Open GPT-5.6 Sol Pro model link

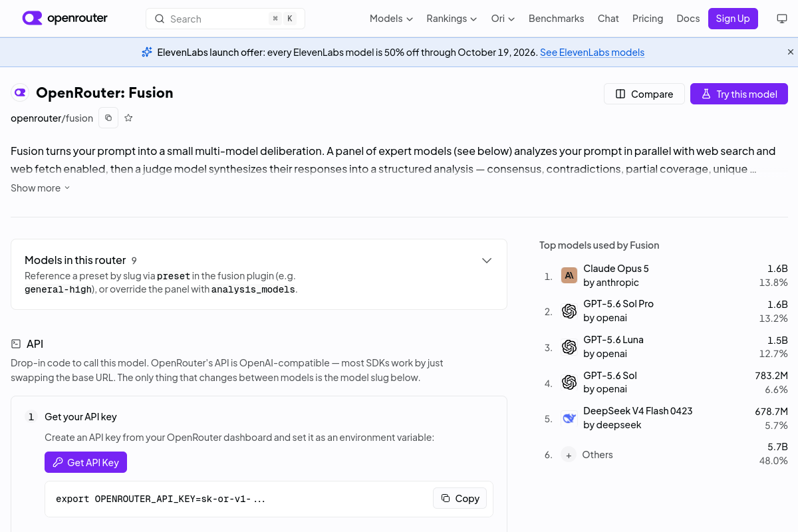[x=618, y=304]
